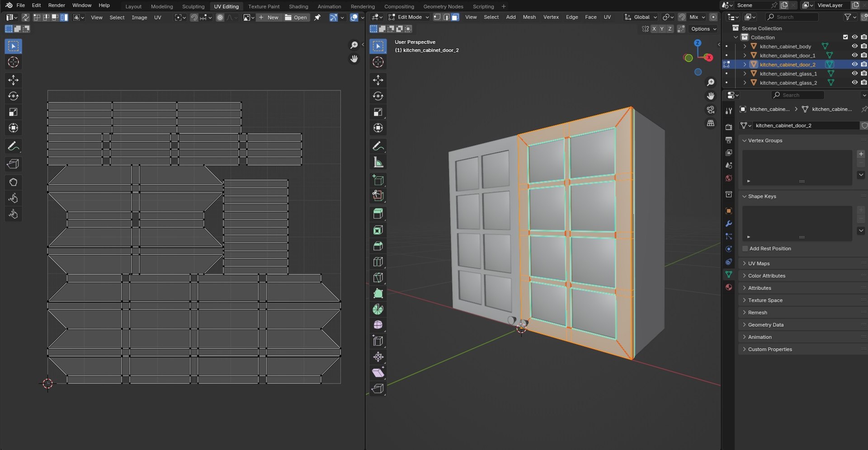The width and height of the screenshot is (868, 450).
Task: Expand kitchen_cabinet_body in the outliner
Action: (x=745, y=46)
